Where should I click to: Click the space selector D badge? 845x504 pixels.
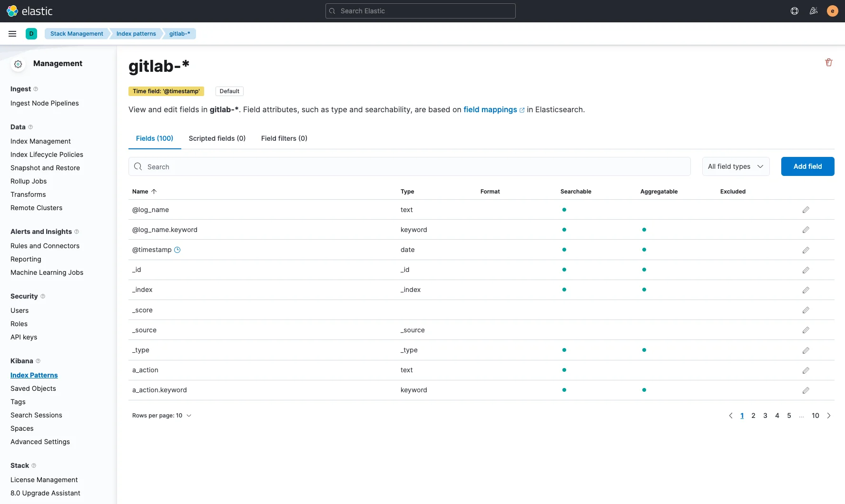31,34
